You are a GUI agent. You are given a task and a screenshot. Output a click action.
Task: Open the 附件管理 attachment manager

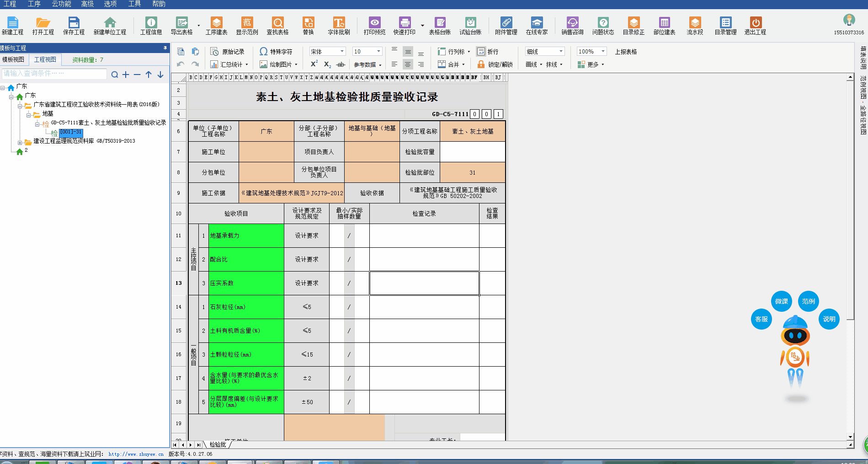[506, 23]
